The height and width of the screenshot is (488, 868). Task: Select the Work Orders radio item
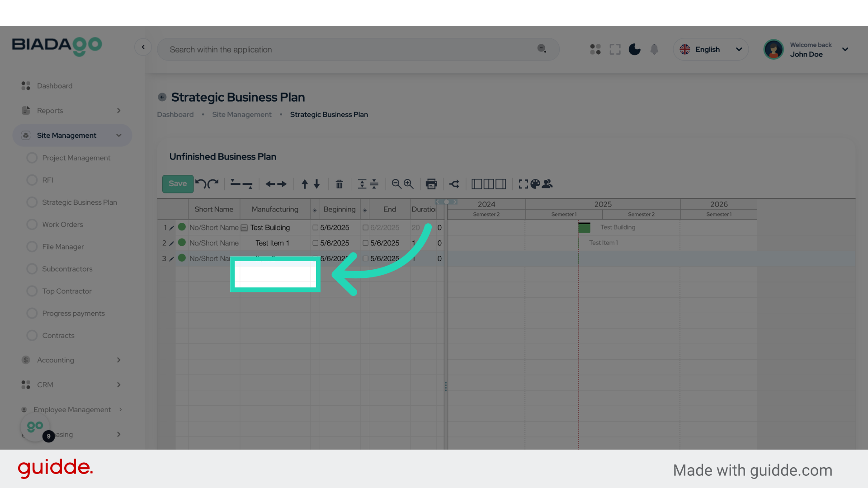point(32,225)
